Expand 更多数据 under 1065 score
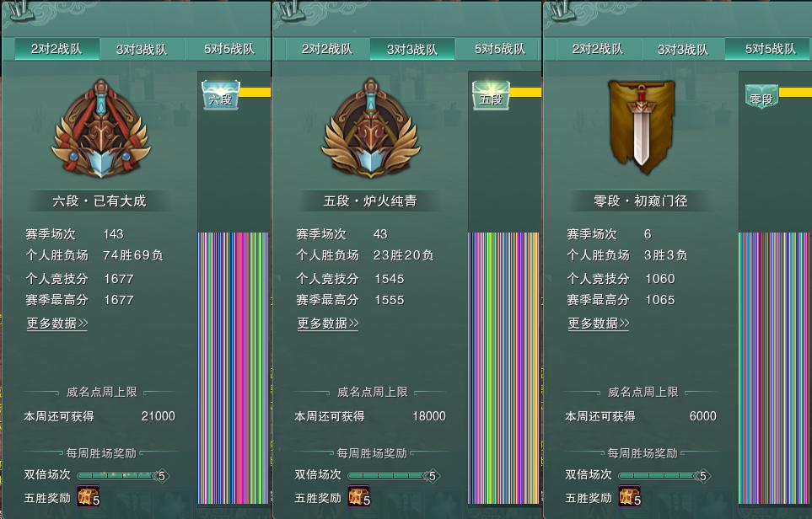The width and height of the screenshot is (812, 519). 599,324
